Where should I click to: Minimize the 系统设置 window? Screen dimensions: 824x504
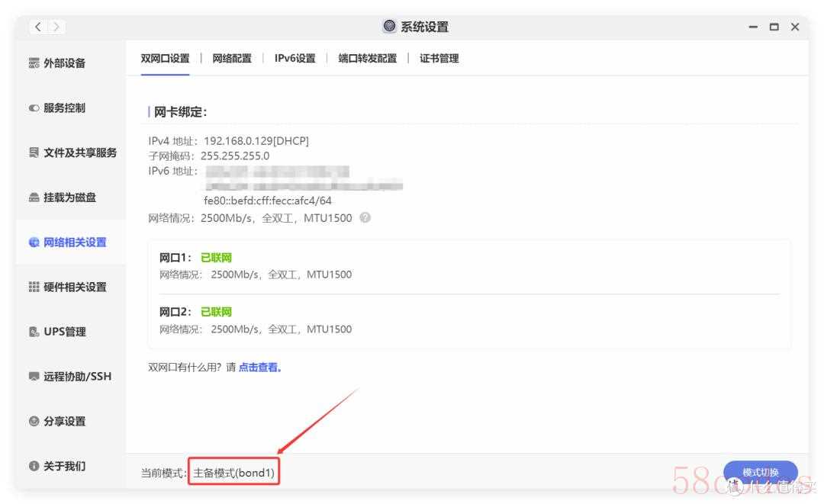click(753, 26)
